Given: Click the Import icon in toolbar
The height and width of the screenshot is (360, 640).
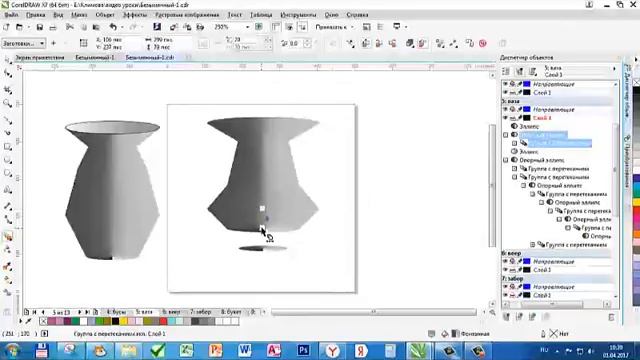Looking at the screenshot, I should click(x=173, y=27).
